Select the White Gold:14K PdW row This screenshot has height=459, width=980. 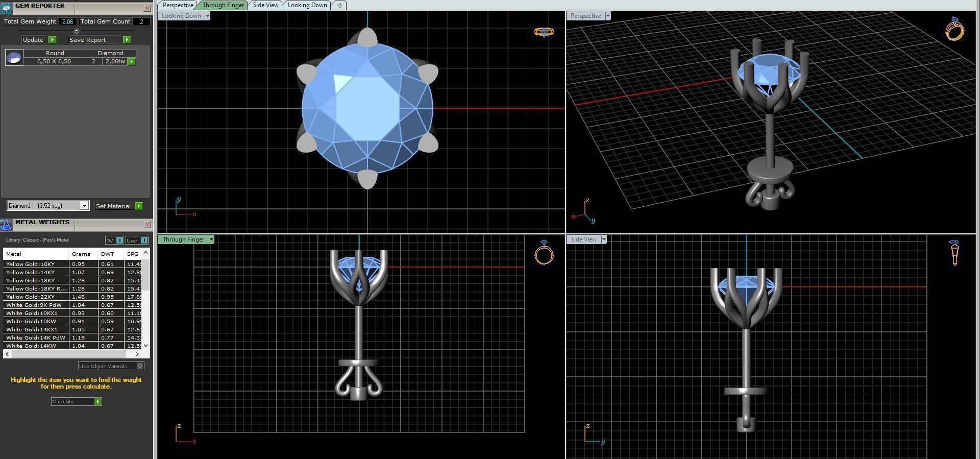point(72,337)
